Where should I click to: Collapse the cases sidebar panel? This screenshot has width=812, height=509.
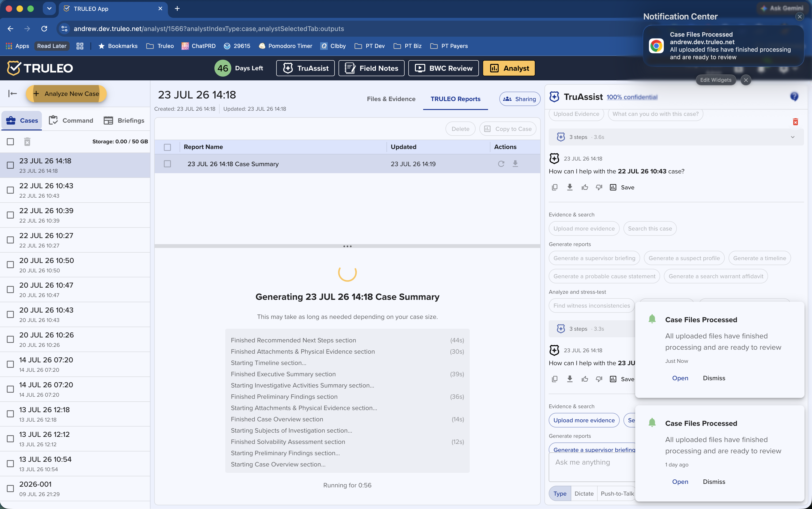(12, 94)
